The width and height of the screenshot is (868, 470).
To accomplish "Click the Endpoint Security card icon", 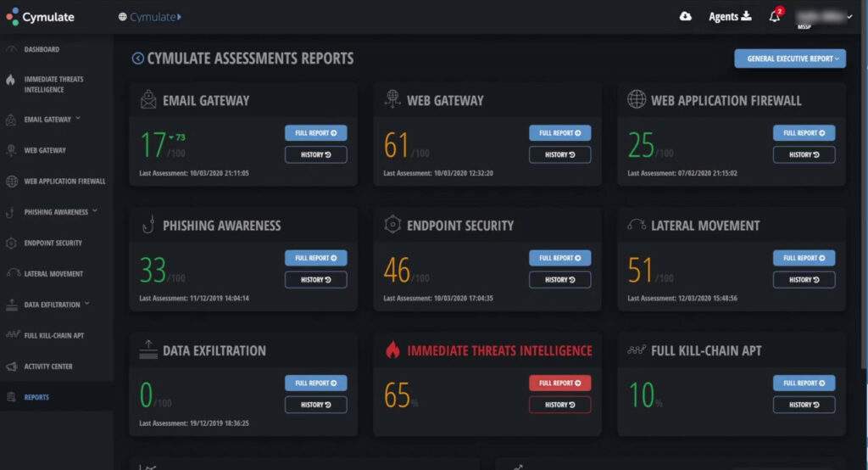I will 392,224.
